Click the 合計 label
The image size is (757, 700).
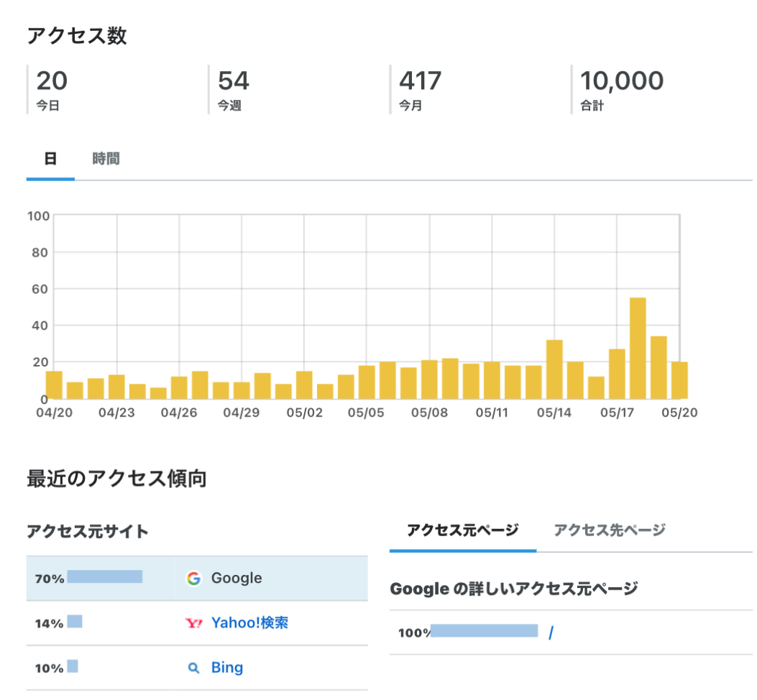click(x=592, y=105)
